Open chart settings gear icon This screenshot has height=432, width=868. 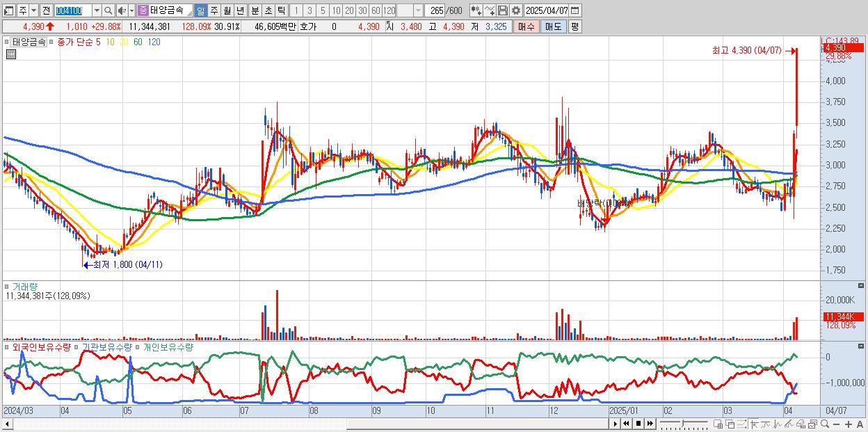click(x=516, y=10)
